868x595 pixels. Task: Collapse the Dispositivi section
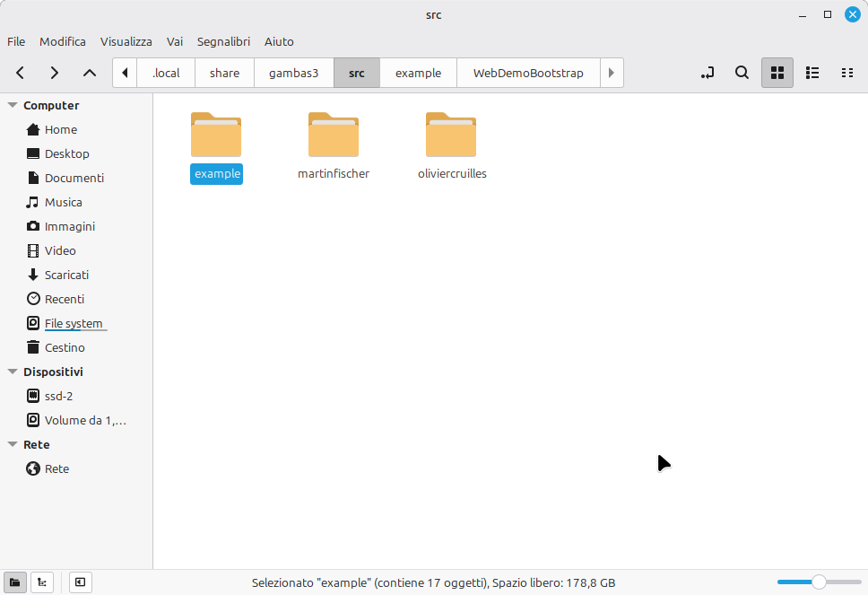(x=13, y=372)
